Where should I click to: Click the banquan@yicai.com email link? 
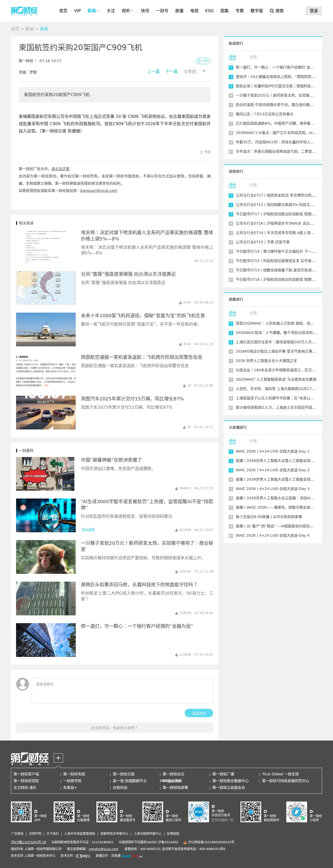[99, 191]
